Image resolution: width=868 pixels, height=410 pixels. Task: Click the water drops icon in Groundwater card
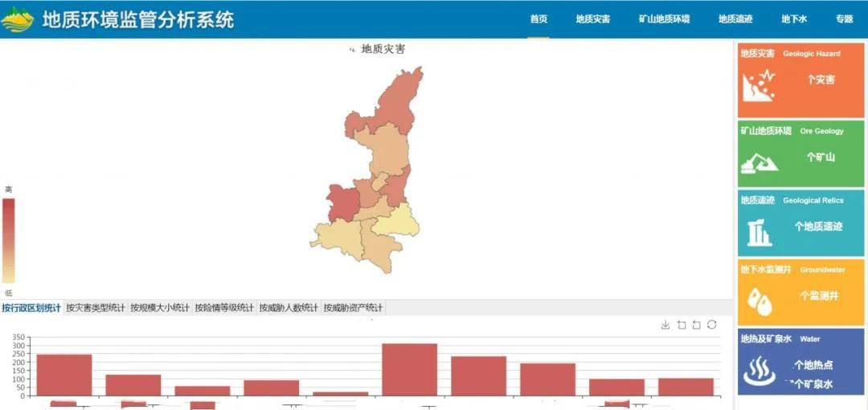pos(759,302)
